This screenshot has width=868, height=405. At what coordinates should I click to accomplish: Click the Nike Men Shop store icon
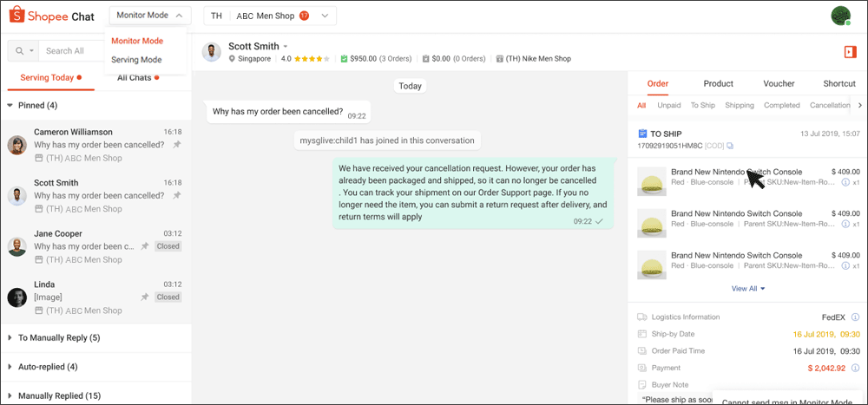(x=500, y=59)
